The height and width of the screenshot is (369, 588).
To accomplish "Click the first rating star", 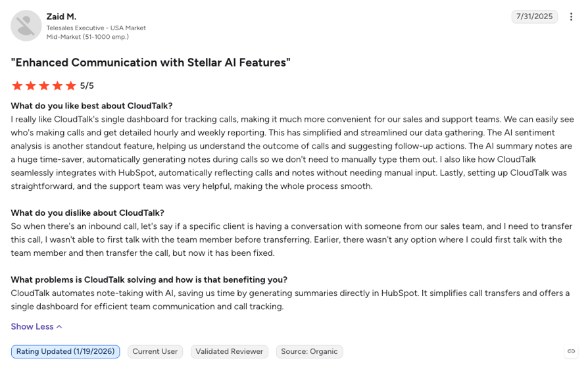I will click(x=17, y=86).
